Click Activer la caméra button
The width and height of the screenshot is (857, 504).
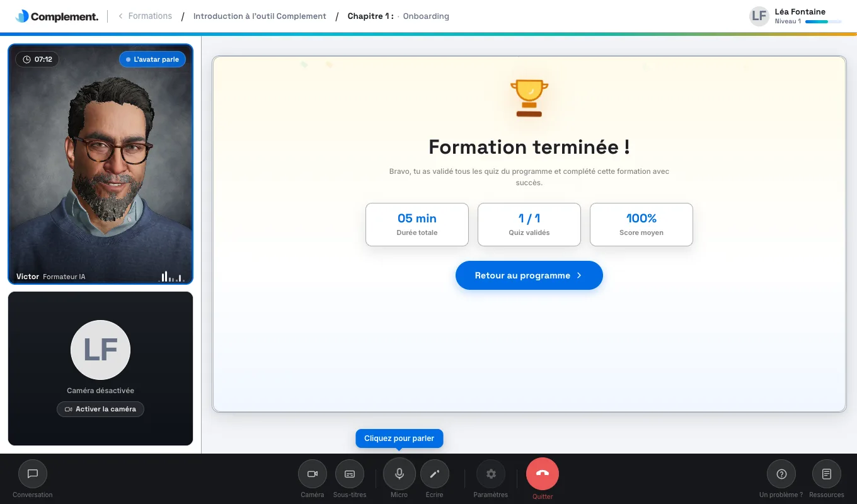tap(101, 409)
